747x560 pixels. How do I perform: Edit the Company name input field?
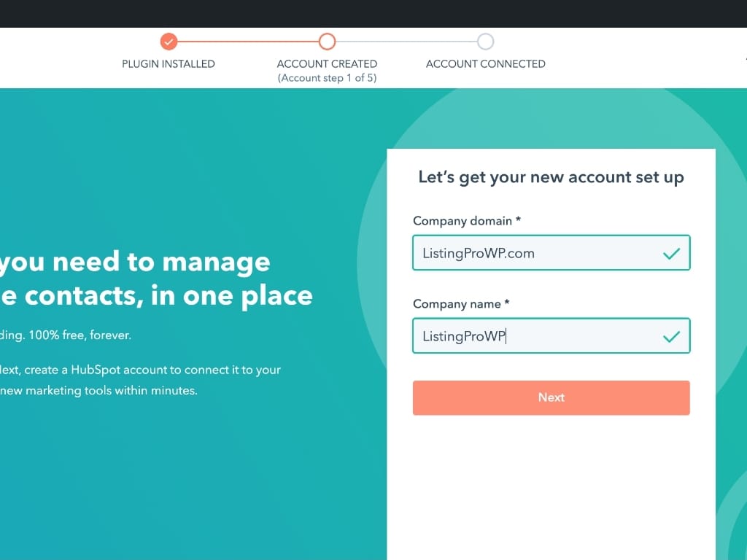(551, 335)
